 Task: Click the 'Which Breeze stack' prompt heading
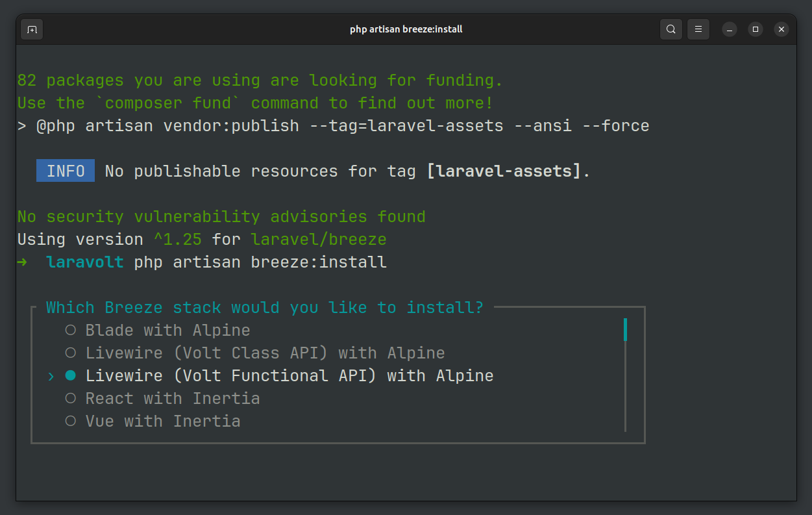[x=264, y=308]
